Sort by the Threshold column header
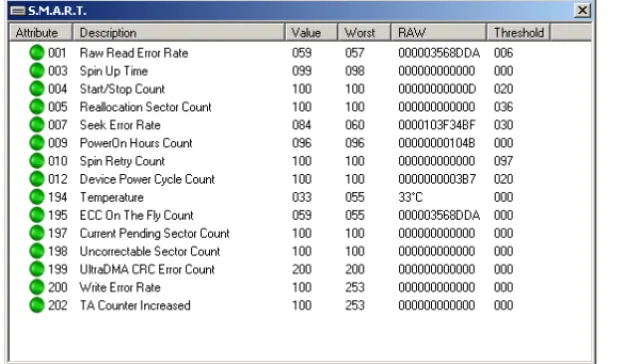The image size is (640, 364). (x=518, y=33)
